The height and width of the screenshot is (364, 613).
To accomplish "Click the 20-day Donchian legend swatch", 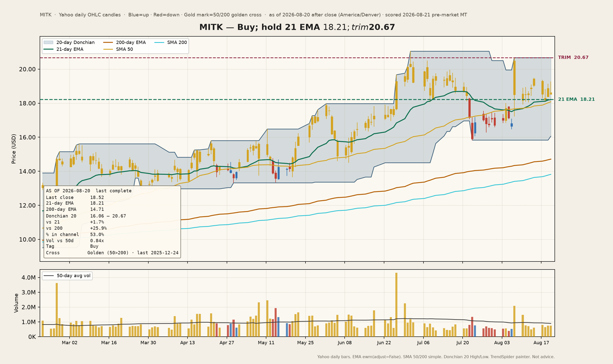I will 48,42.
